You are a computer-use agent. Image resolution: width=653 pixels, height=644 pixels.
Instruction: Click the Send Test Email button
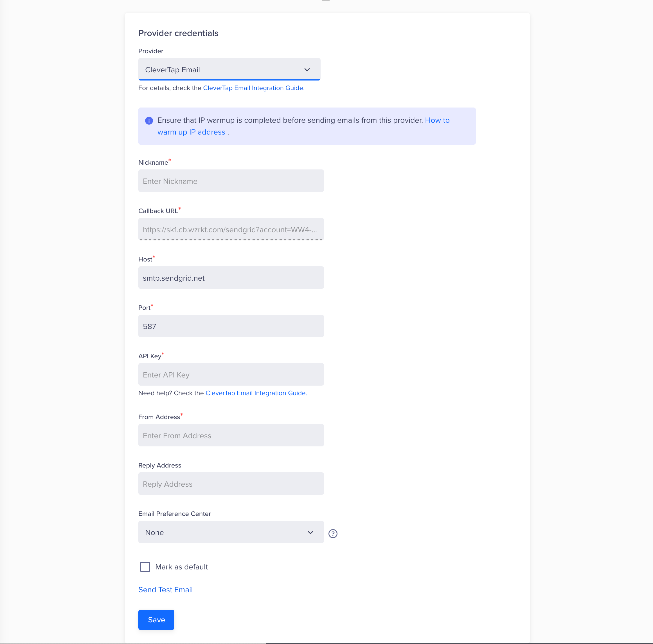point(165,590)
